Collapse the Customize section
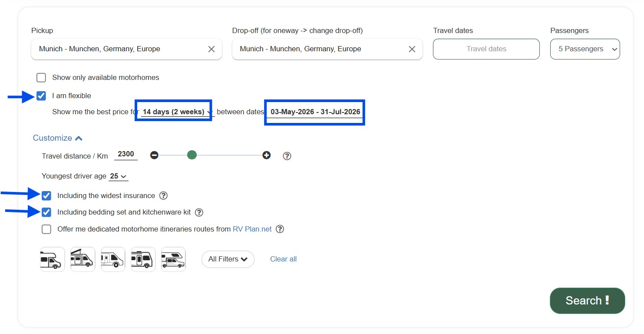 (x=57, y=138)
